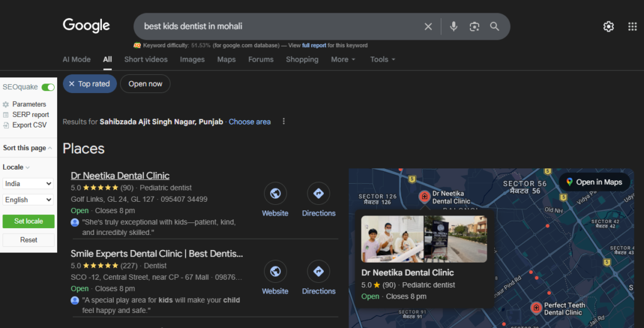Select the All results tab
This screenshot has width=644, height=328.
(107, 60)
